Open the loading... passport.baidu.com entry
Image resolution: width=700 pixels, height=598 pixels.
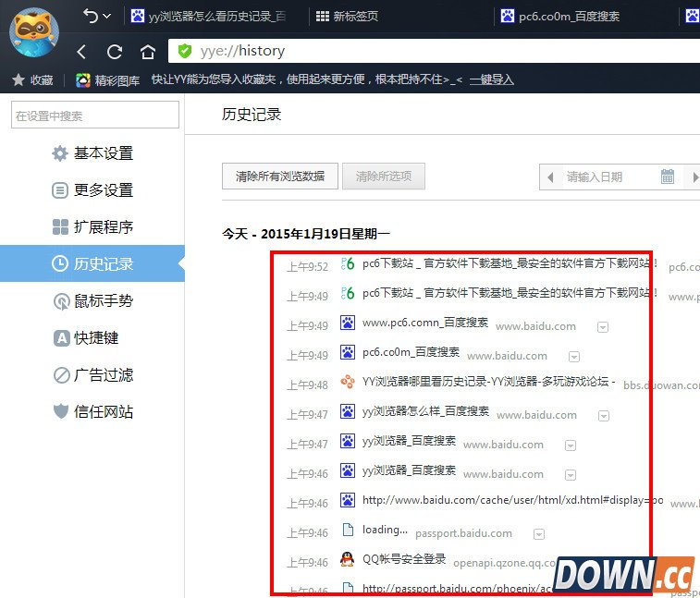coord(385,530)
